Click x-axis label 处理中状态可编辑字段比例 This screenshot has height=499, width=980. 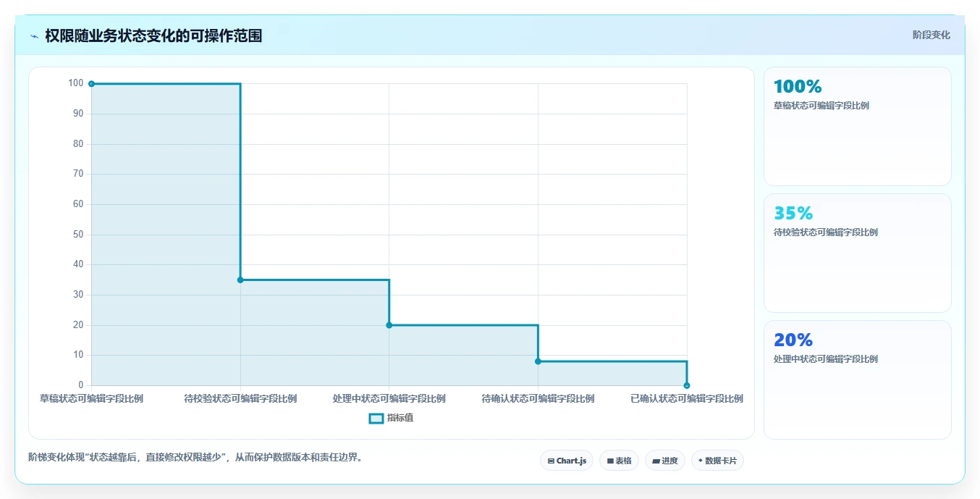click(389, 398)
